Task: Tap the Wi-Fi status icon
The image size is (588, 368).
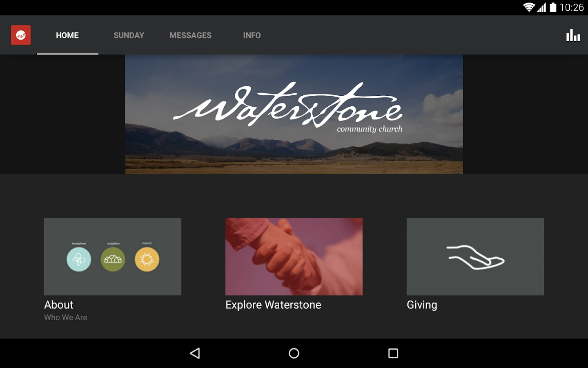Action: (x=529, y=7)
